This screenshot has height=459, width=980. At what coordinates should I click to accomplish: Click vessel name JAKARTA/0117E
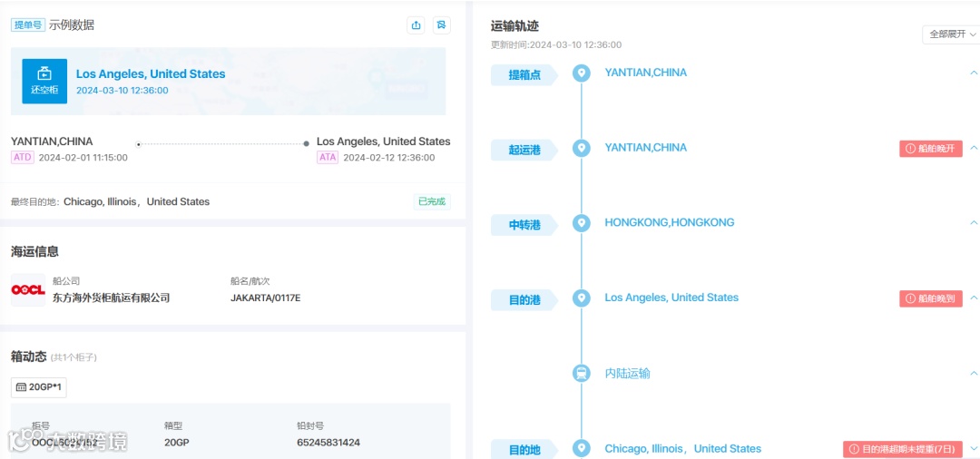point(266,298)
